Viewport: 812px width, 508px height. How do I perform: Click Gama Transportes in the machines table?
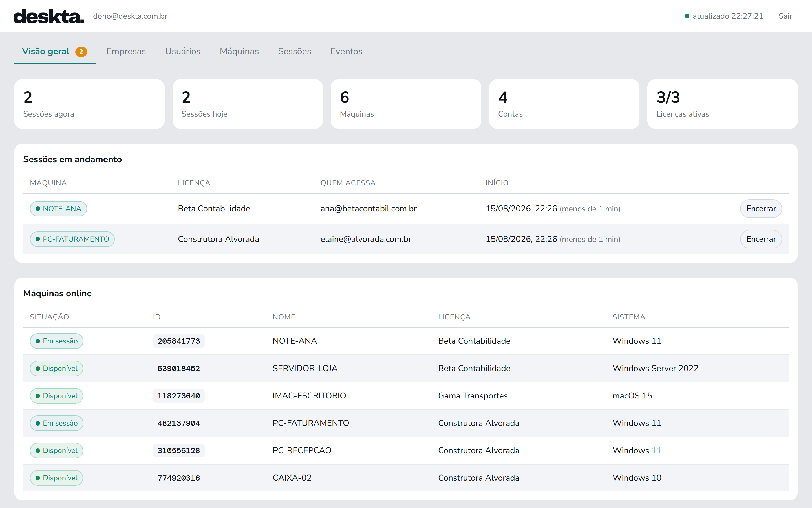[473, 396]
